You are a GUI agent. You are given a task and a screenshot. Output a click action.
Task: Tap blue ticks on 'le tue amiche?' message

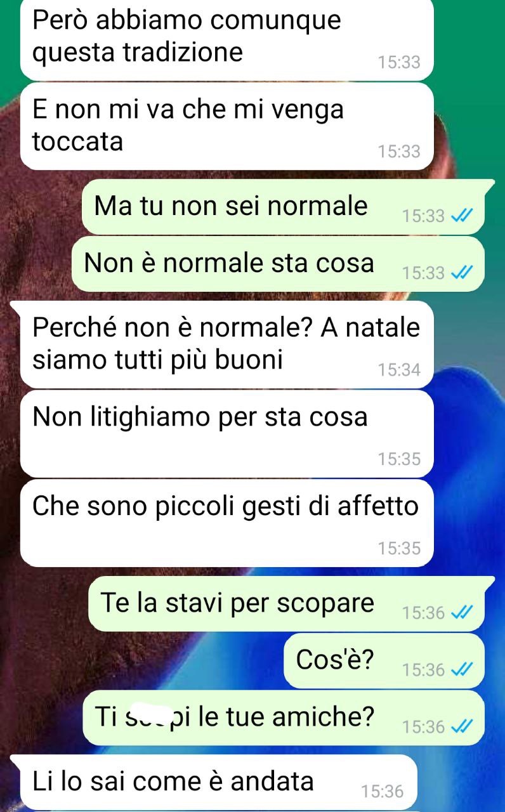tap(461, 727)
